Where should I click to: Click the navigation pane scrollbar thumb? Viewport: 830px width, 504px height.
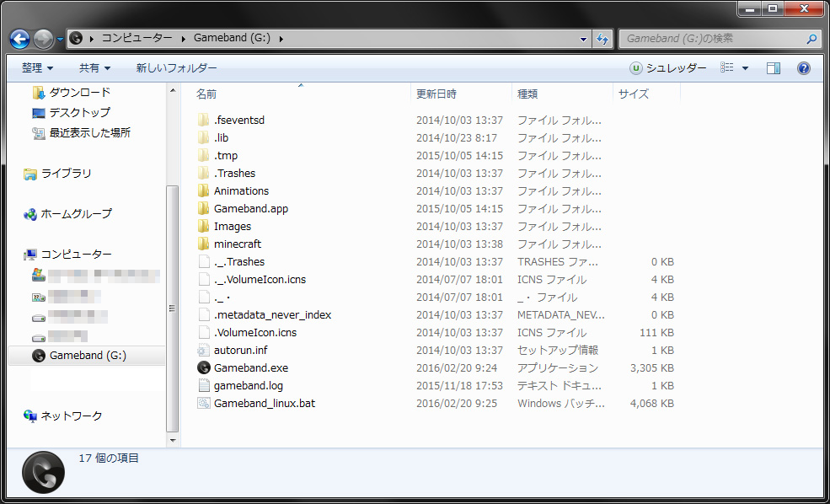173,309
